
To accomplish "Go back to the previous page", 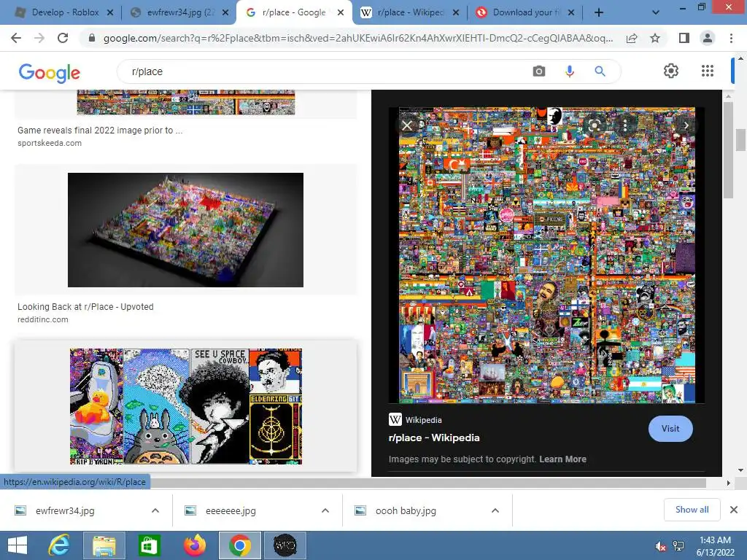I will tap(16, 38).
